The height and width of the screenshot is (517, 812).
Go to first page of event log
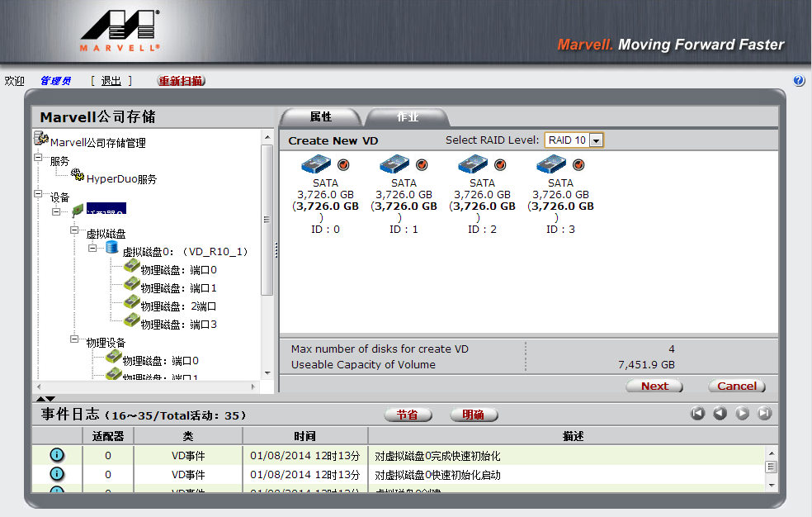pyautogui.click(x=697, y=414)
